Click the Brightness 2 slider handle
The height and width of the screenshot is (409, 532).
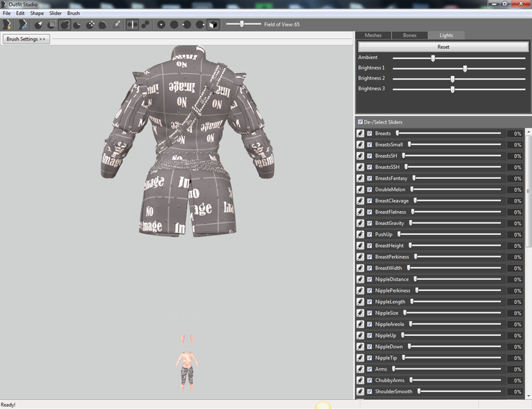click(453, 79)
